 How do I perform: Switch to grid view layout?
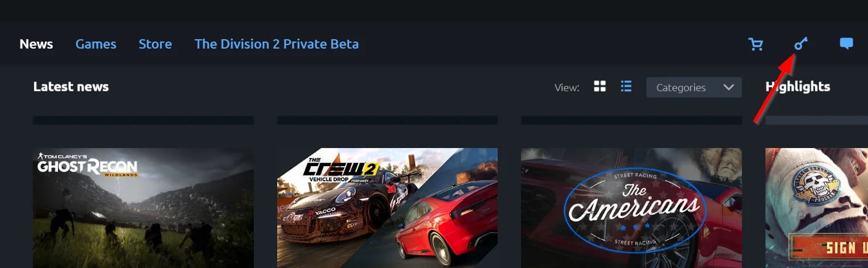point(600,87)
